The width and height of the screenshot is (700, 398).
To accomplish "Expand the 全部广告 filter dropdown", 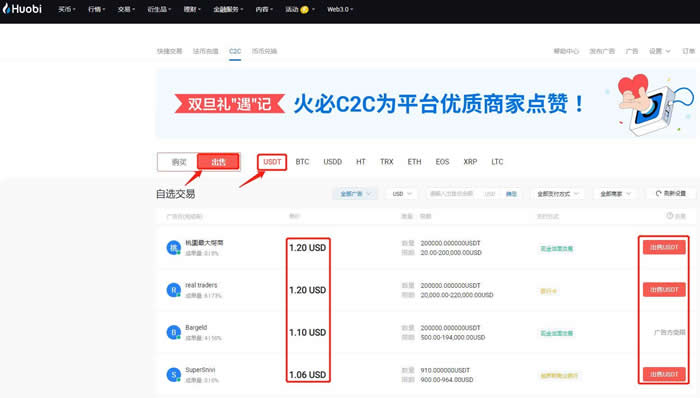I will click(355, 194).
